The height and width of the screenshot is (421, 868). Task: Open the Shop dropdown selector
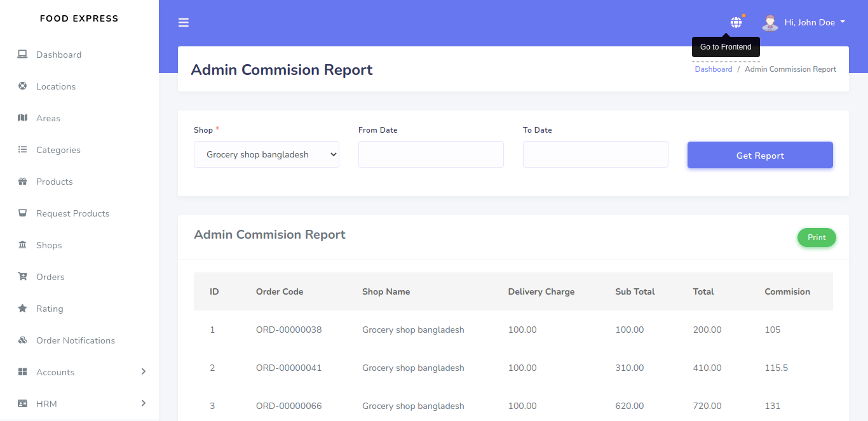pos(266,154)
